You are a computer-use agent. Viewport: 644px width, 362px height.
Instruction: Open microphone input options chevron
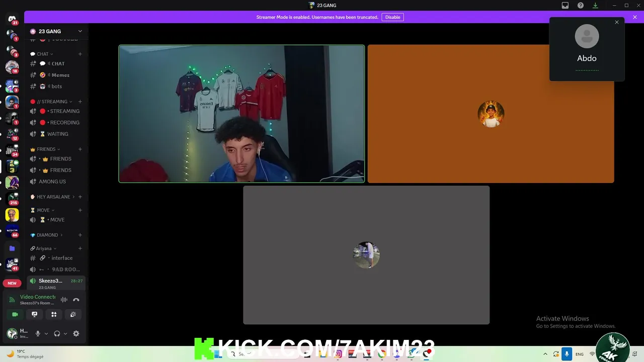[x=46, y=333]
